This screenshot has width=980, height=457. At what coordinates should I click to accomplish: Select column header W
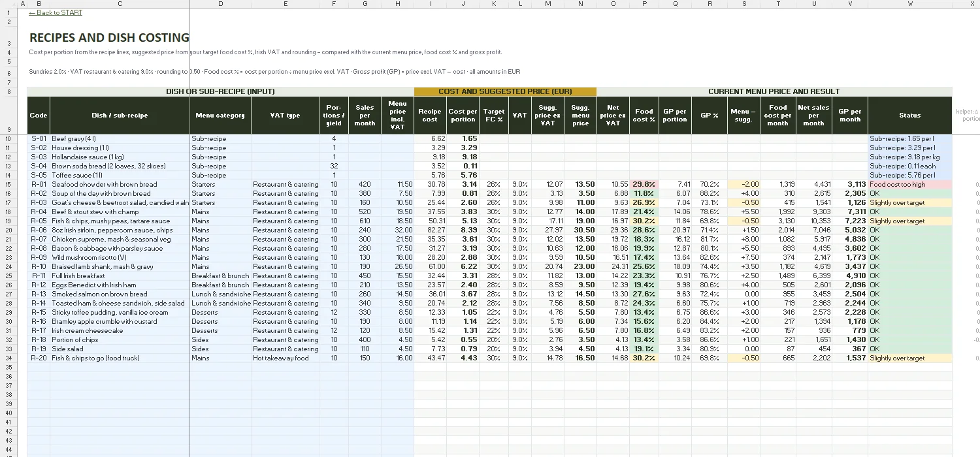pyautogui.click(x=910, y=4)
